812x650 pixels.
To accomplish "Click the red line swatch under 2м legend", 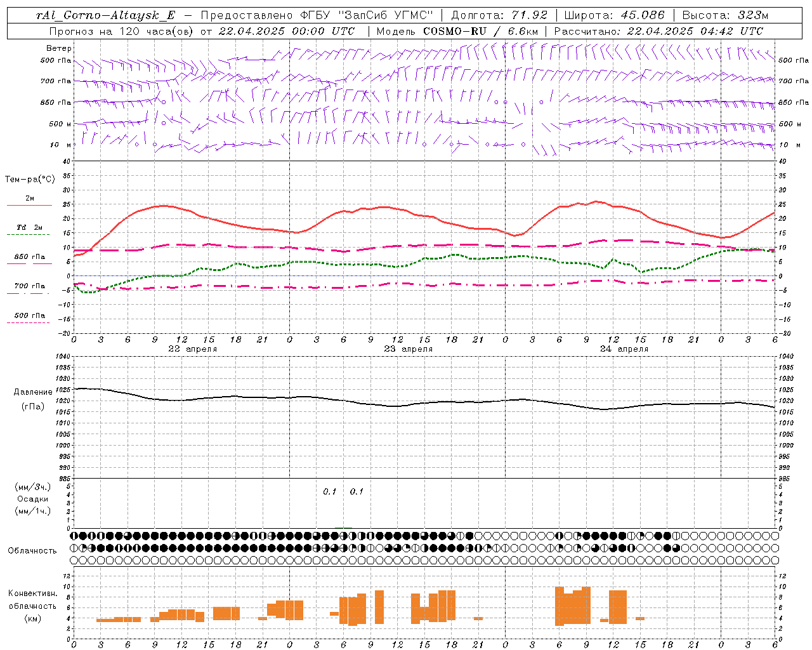I will [x=29, y=206].
